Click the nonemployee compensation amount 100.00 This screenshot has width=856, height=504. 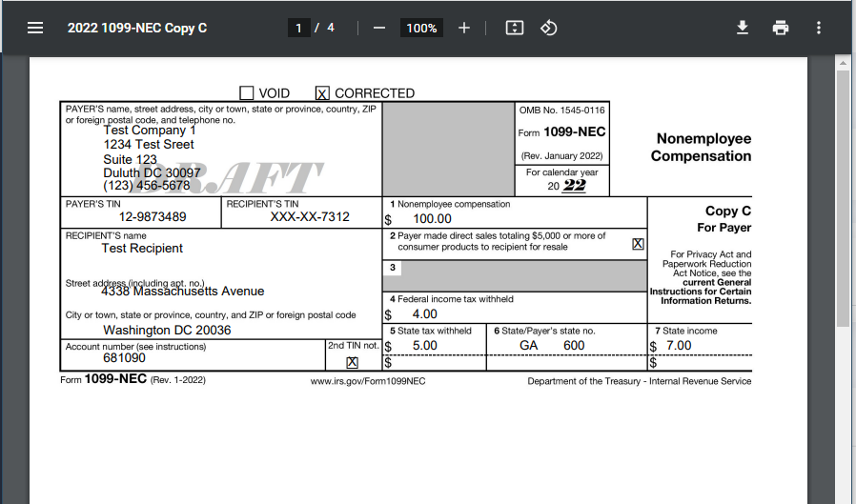[x=432, y=219]
